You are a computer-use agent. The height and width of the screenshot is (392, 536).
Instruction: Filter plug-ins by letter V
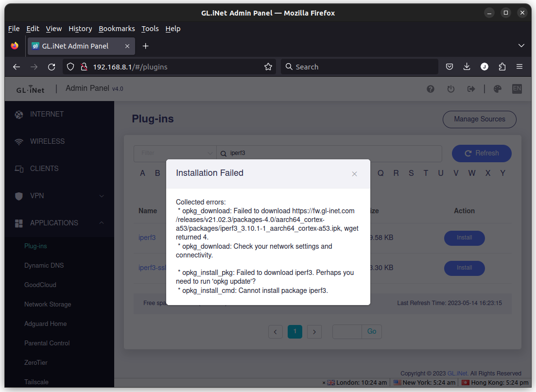coord(456,173)
